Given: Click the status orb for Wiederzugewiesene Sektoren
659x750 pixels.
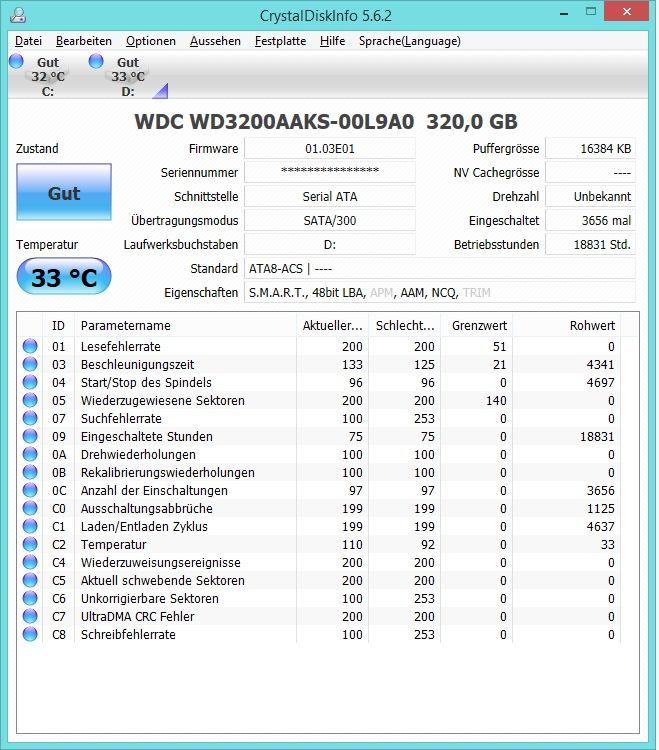Looking at the screenshot, I should point(30,400).
